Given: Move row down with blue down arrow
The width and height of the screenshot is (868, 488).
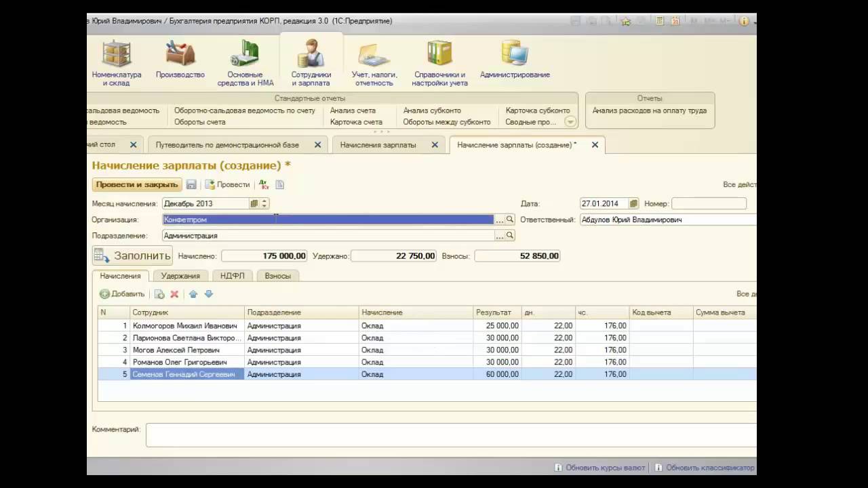Looking at the screenshot, I should tap(209, 294).
